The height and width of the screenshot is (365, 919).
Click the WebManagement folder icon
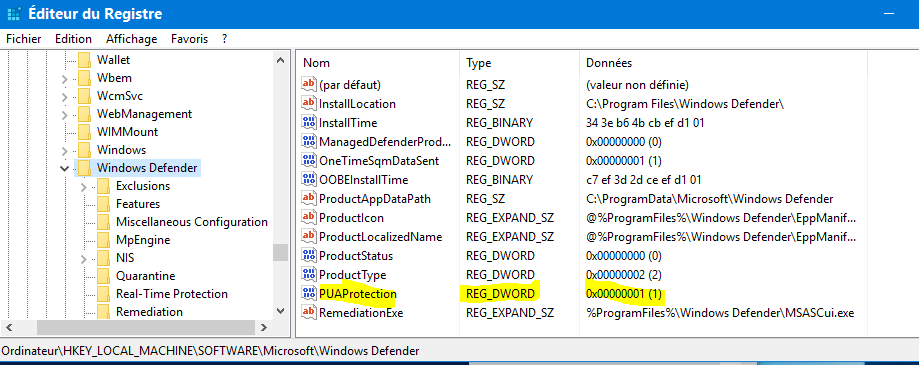pos(85,114)
